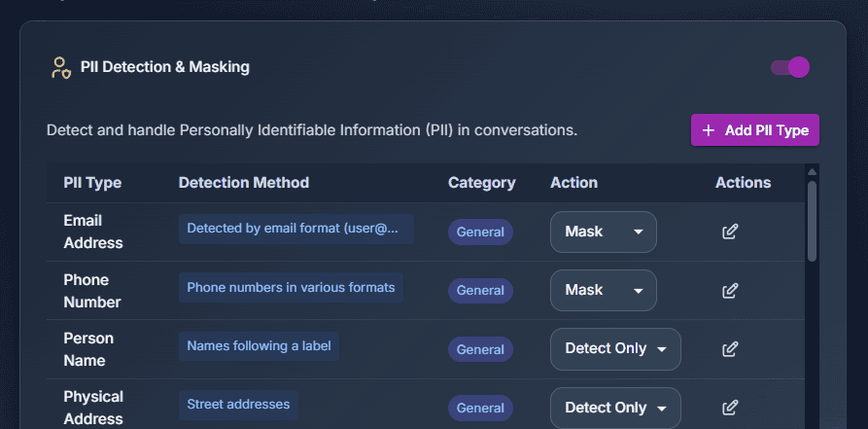Click the General badge in Email Address row
This screenshot has height=429, width=868.
click(480, 232)
